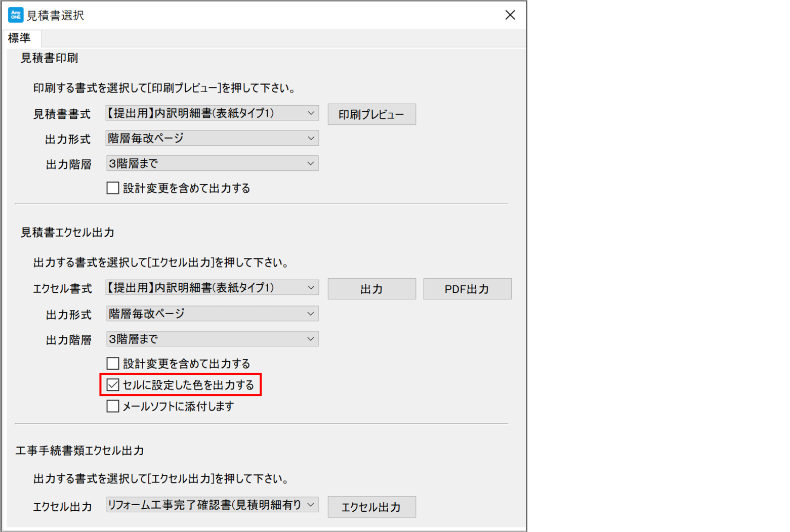Enable 設計変更を含めて出力する in print section
Image resolution: width=790 pixels, height=532 pixels.
pyautogui.click(x=113, y=189)
